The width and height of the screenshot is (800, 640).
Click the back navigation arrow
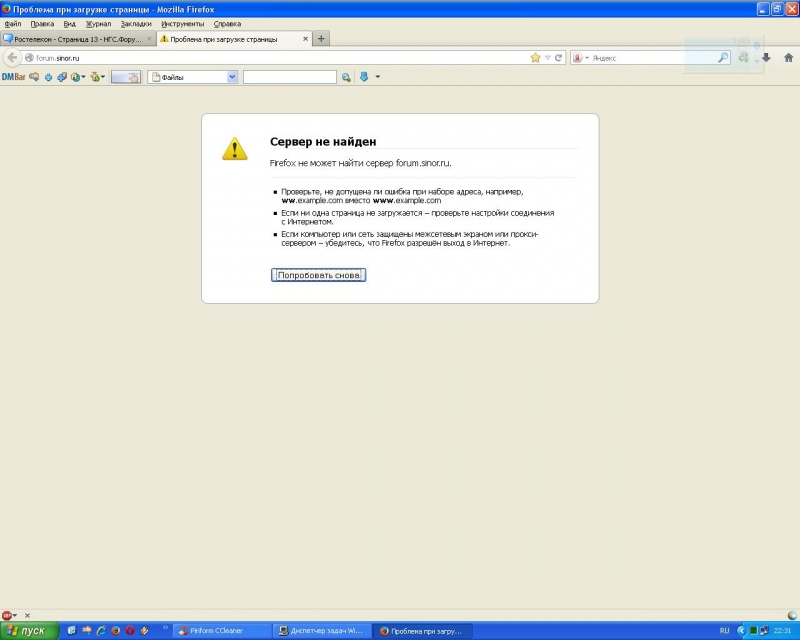[x=12, y=58]
